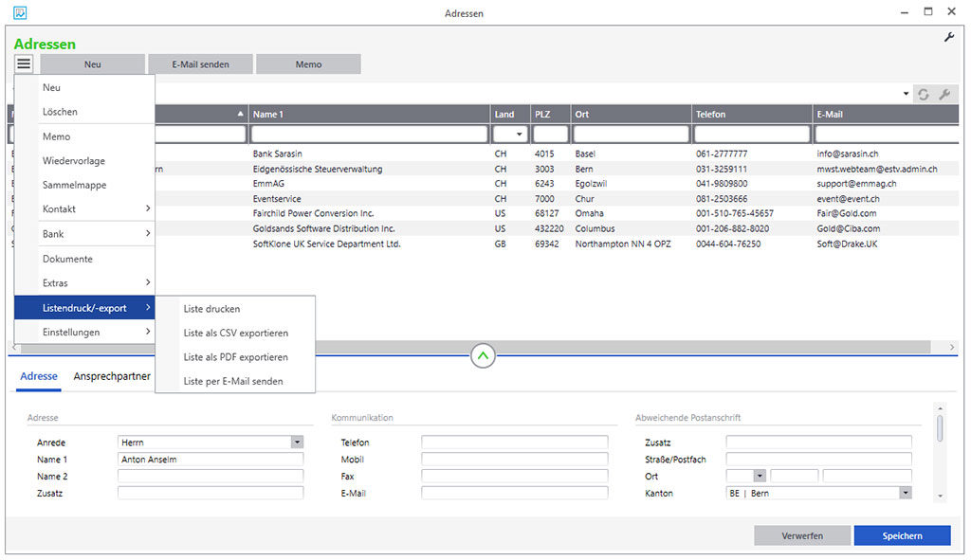Open the Kanton dropdown
Viewport: 971px width, 560px height.
coord(906,493)
